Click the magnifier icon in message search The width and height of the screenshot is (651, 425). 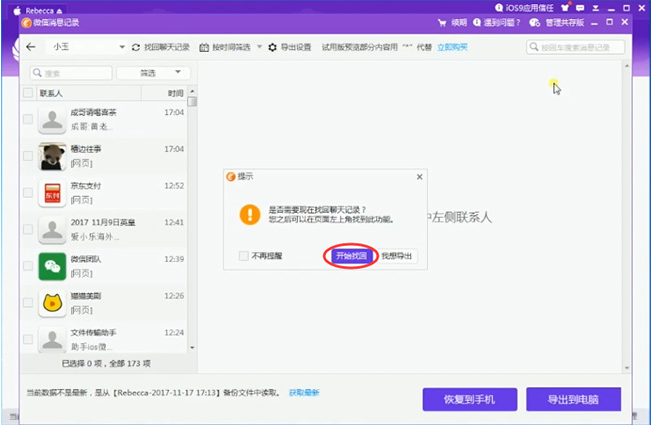534,47
